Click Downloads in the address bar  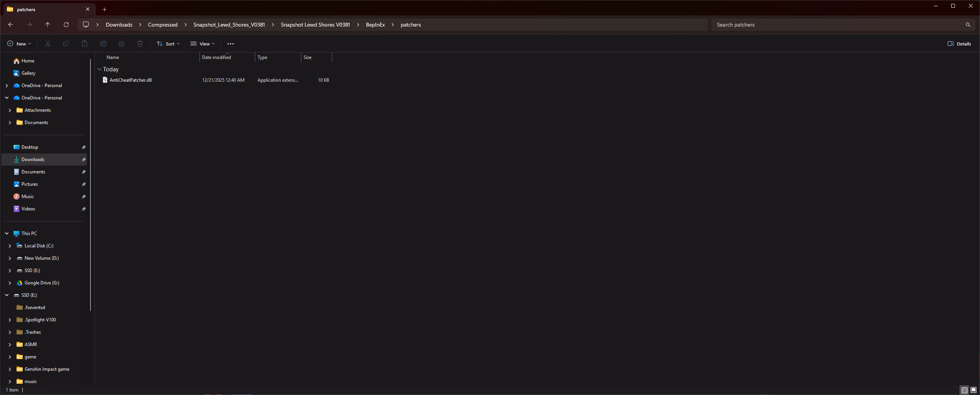point(119,25)
